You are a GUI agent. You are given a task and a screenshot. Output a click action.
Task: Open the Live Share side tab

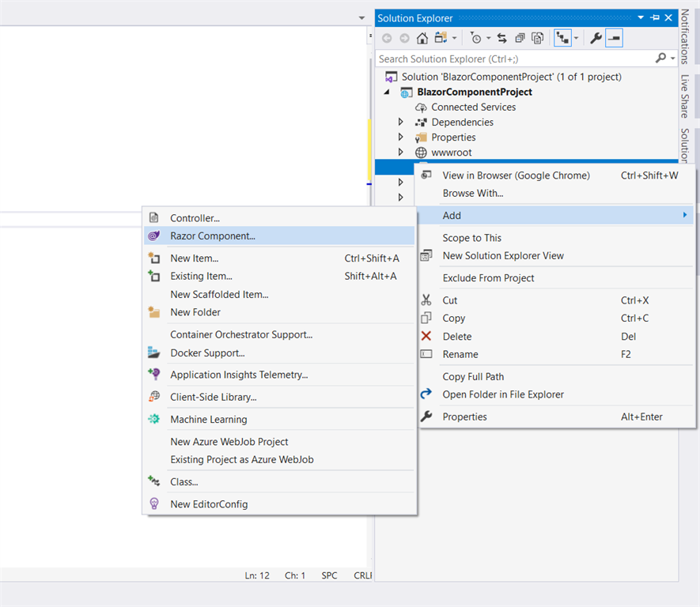(x=685, y=96)
